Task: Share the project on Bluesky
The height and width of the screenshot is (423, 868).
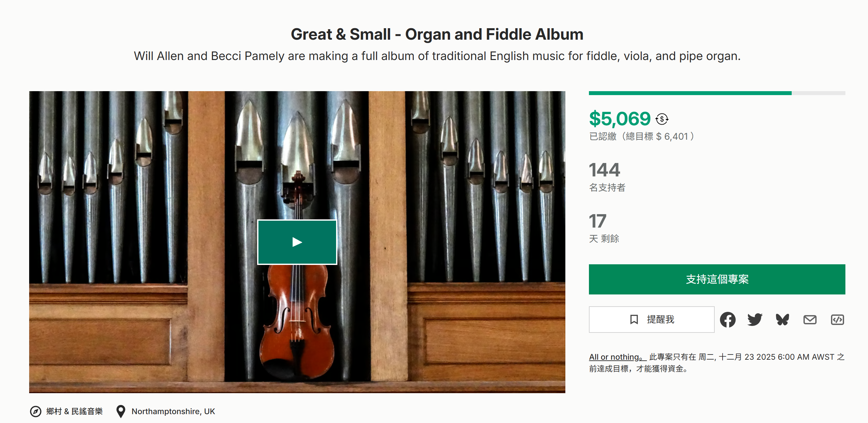Action: tap(783, 319)
